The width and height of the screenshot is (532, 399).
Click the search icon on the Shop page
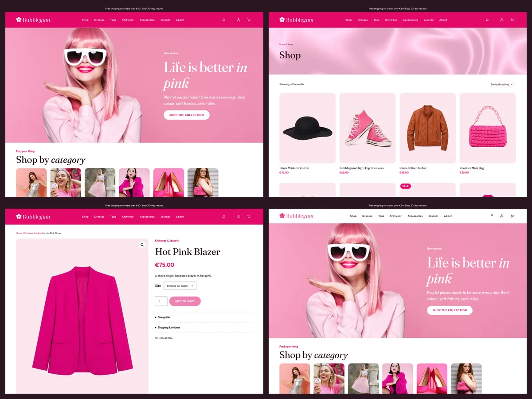[x=487, y=20]
